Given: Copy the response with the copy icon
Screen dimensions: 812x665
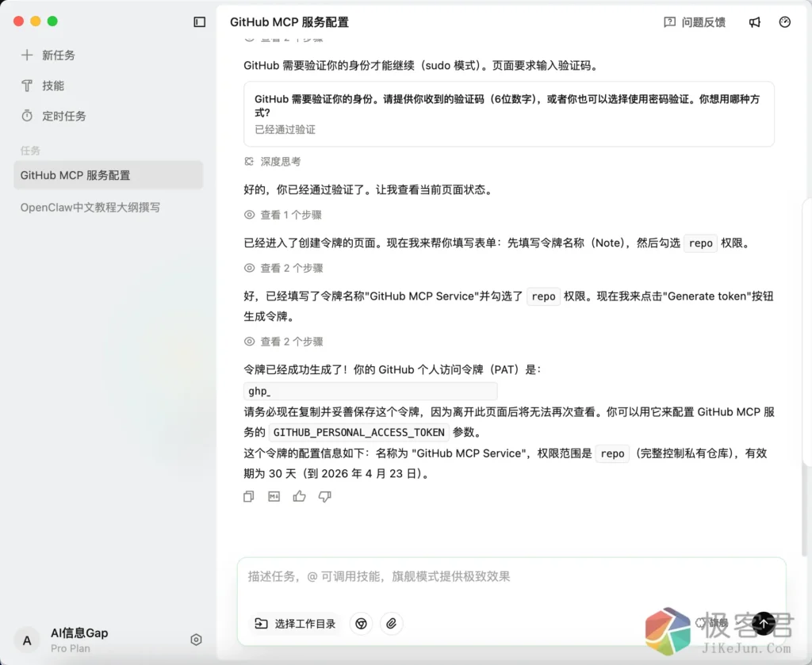Looking at the screenshot, I should point(249,496).
